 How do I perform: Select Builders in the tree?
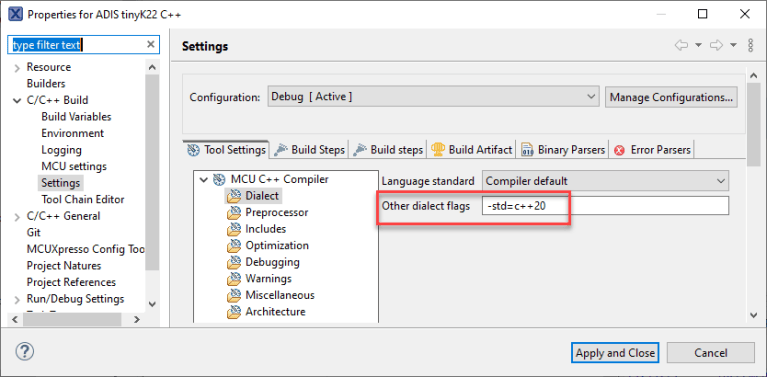pos(46,84)
